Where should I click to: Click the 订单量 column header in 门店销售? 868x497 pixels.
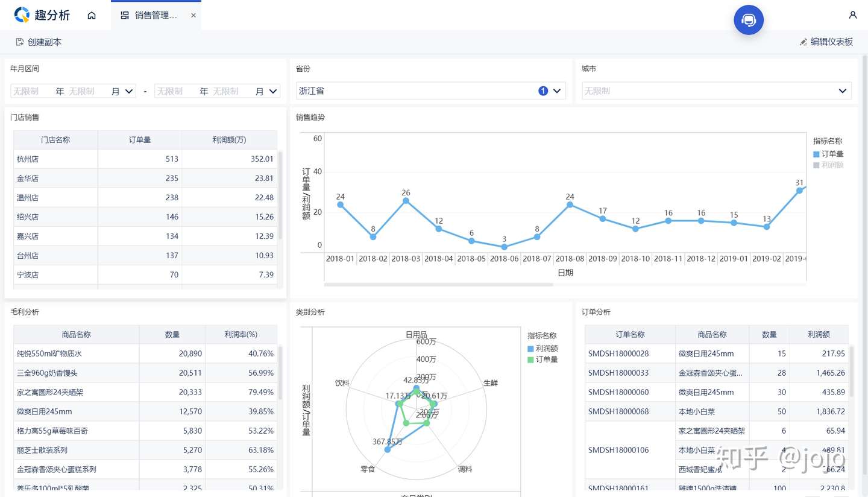tap(140, 140)
